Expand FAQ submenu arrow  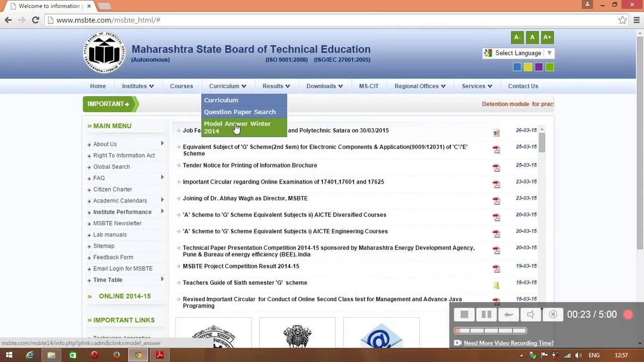click(162, 177)
